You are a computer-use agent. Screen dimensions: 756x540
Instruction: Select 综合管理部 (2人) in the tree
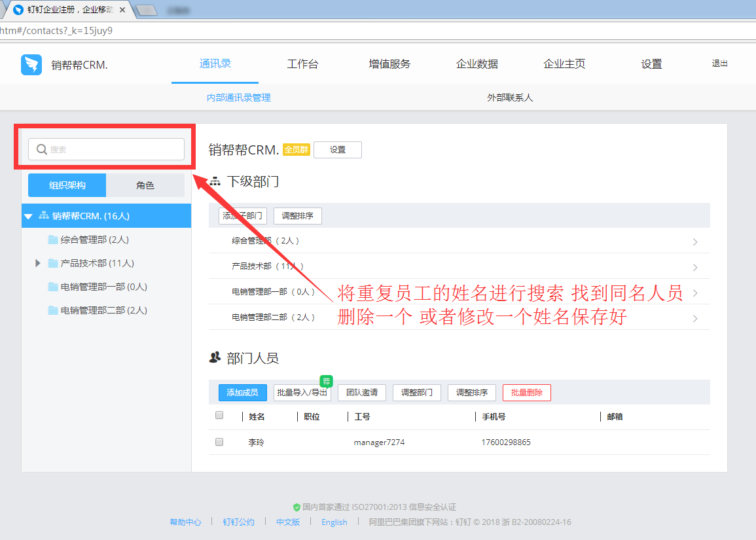[94, 240]
